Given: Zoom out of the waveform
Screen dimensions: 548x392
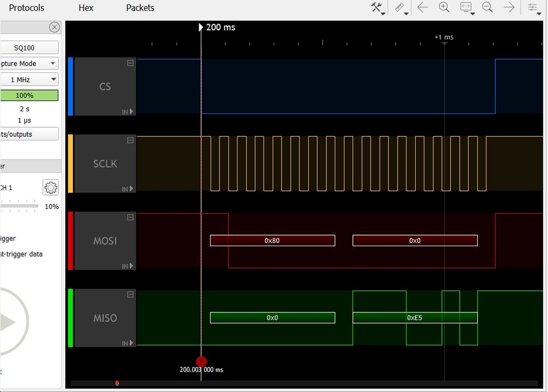Looking at the screenshot, I should [x=487, y=7].
